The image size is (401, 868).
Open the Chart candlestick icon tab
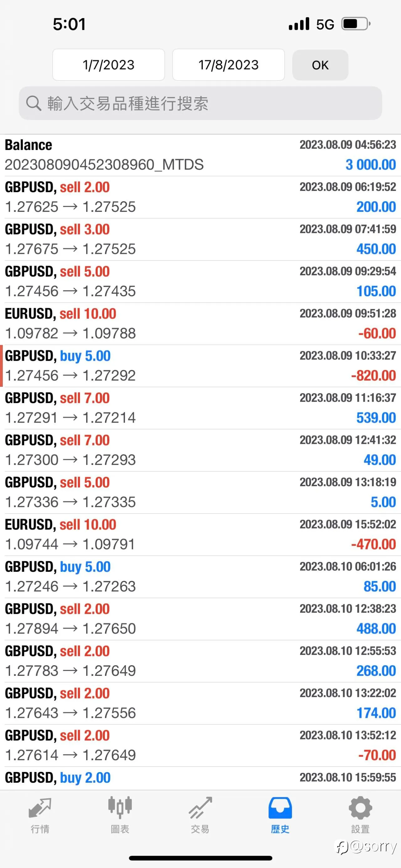(x=120, y=808)
